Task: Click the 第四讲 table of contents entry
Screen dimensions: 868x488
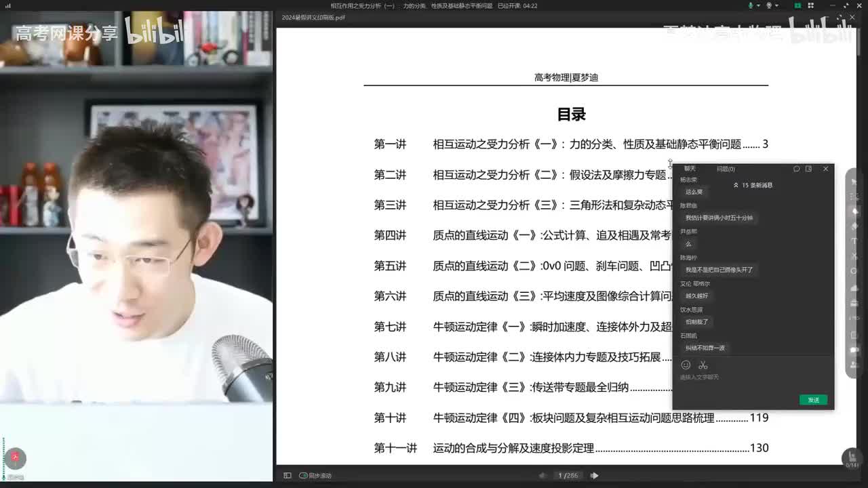Action: tap(523, 235)
